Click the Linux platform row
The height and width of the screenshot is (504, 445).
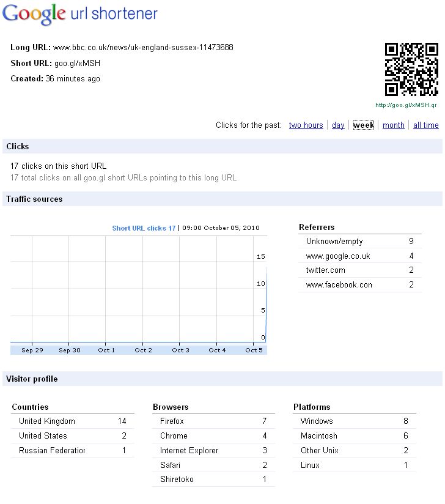pos(355,465)
